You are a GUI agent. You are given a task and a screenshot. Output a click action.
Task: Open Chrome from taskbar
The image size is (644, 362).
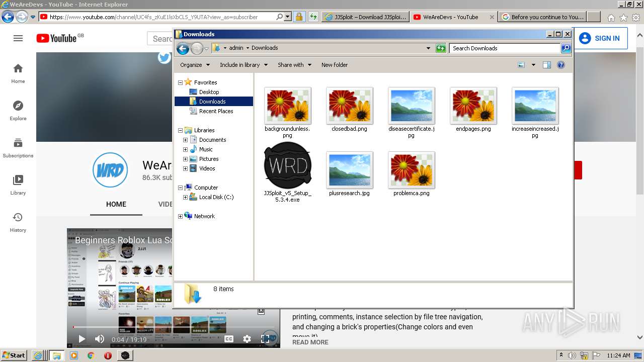click(x=91, y=355)
